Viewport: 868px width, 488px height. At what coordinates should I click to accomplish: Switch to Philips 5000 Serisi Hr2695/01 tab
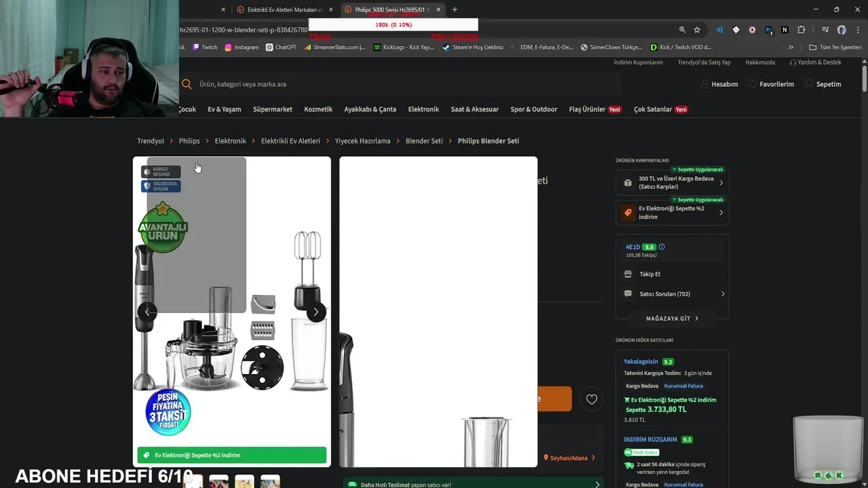tap(391, 9)
